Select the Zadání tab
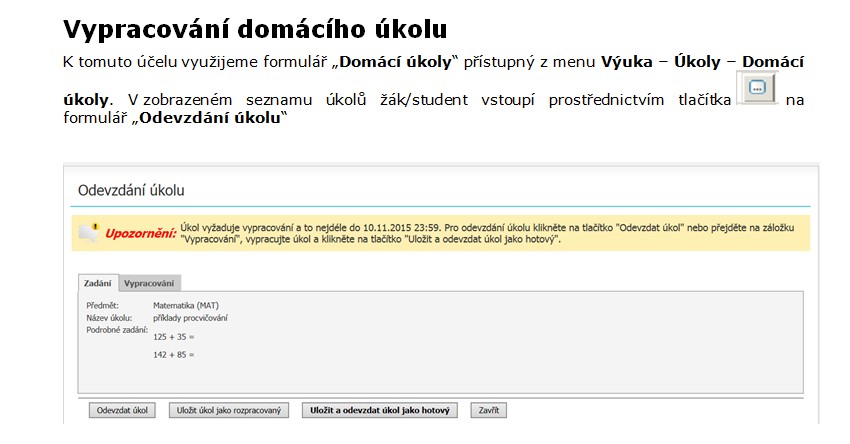850x444 pixels. [x=97, y=283]
